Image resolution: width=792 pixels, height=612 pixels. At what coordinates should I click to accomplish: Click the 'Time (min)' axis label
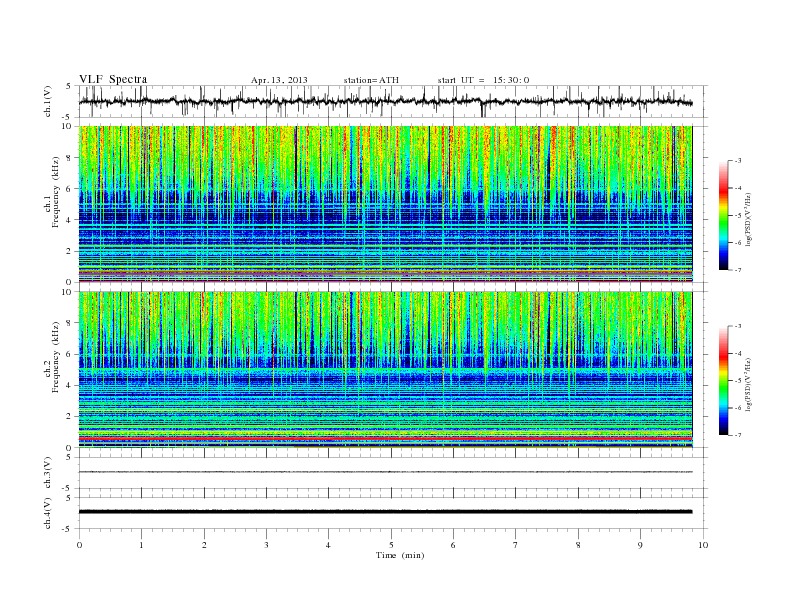coord(400,555)
